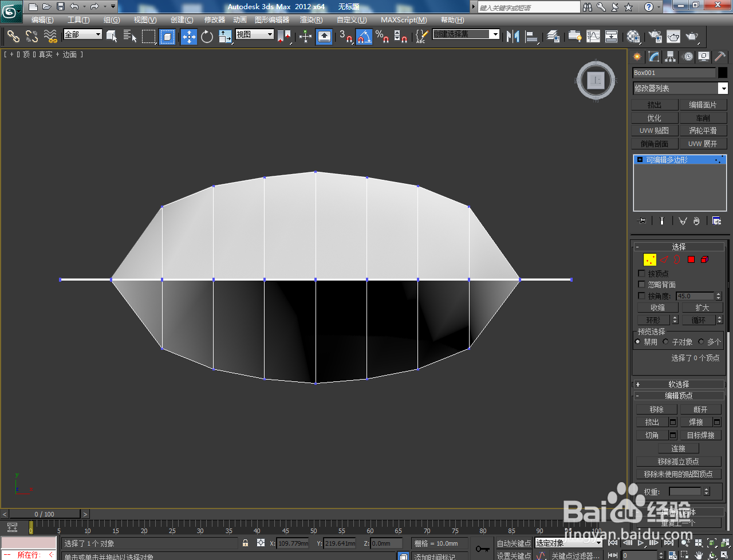The width and height of the screenshot is (733, 560).
Task: Click the 目标焊接 button
Action: [x=700, y=435]
